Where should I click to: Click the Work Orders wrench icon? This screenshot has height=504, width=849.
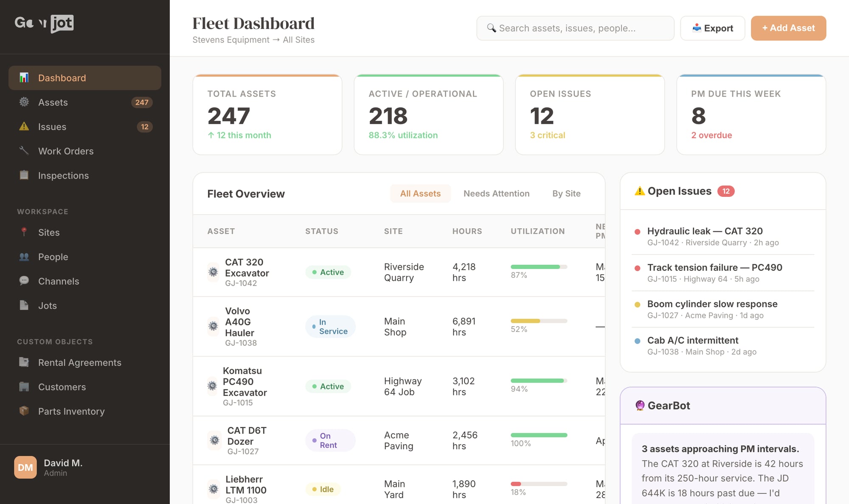(x=24, y=151)
